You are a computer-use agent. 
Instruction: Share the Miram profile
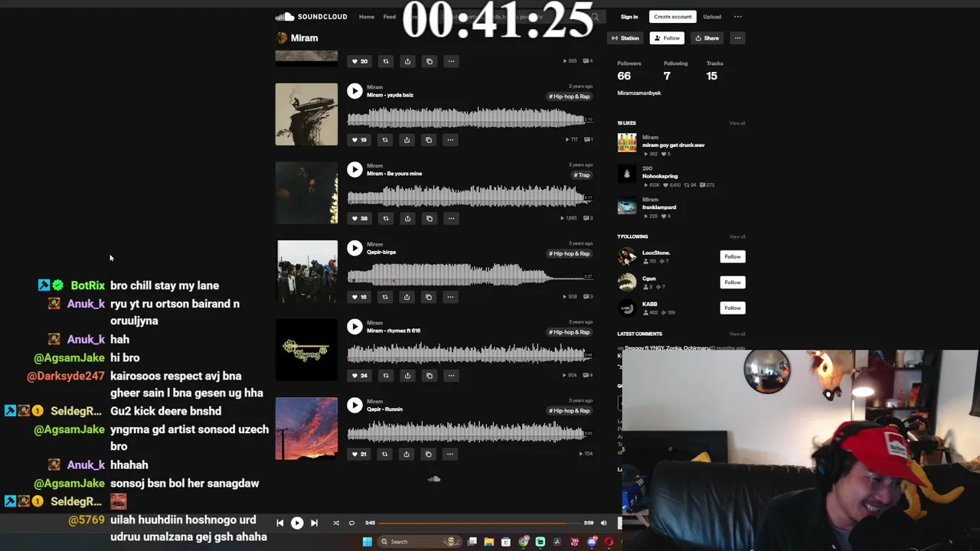point(707,38)
